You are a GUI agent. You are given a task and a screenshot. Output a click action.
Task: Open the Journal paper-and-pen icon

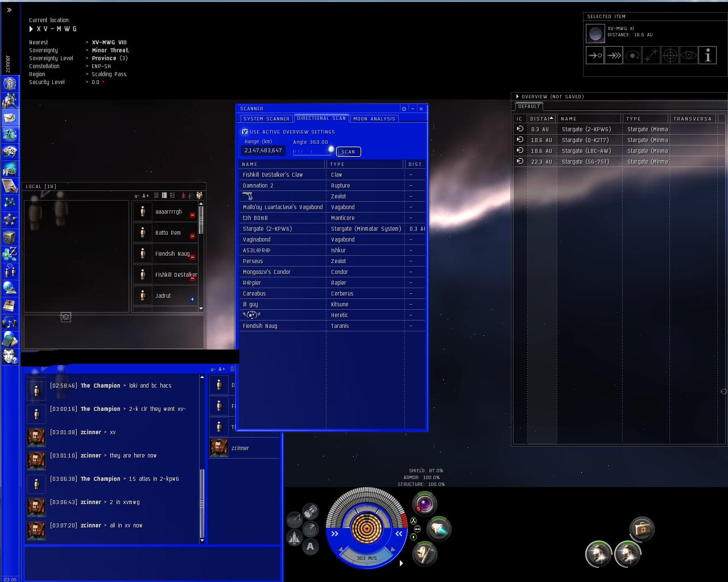click(x=10, y=186)
